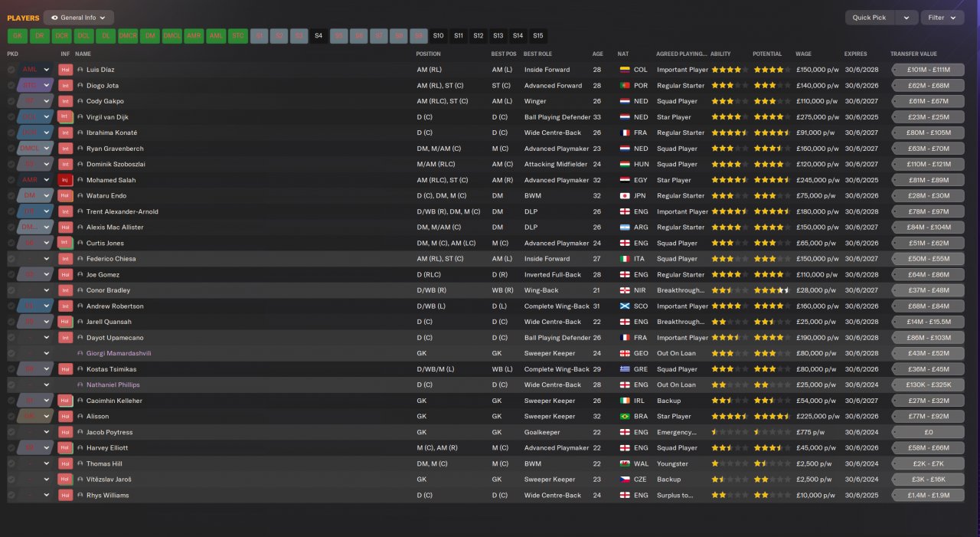Click the Hol status icon for Alisson
The width and height of the screenshot is (980, 537).
pos(65,417)
